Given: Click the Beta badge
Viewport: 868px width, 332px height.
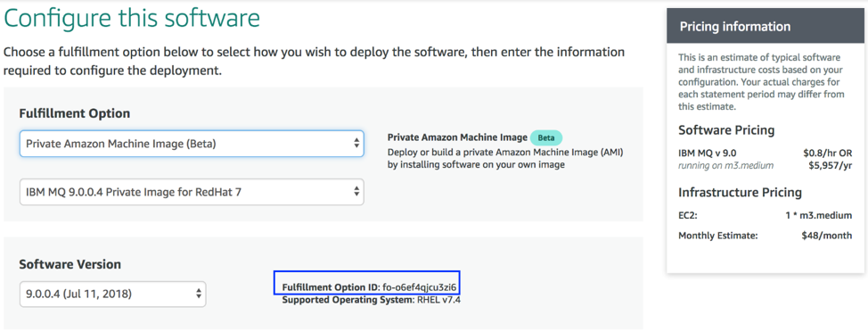Looking at the screenshot, I should [546, 137].
